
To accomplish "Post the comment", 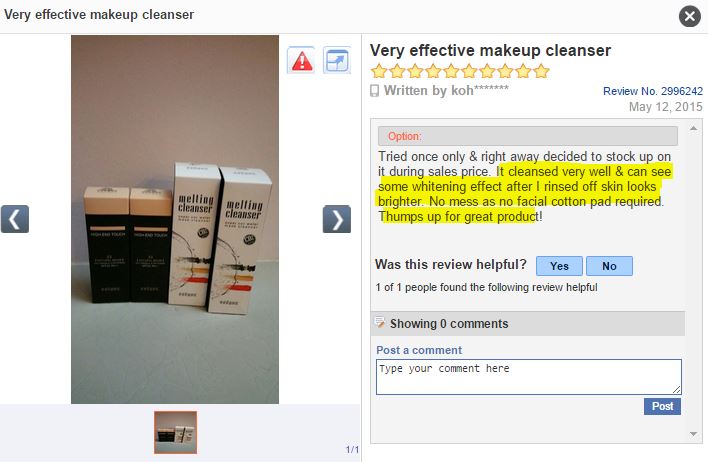I will pyautogui.click(x=662, y=406).
